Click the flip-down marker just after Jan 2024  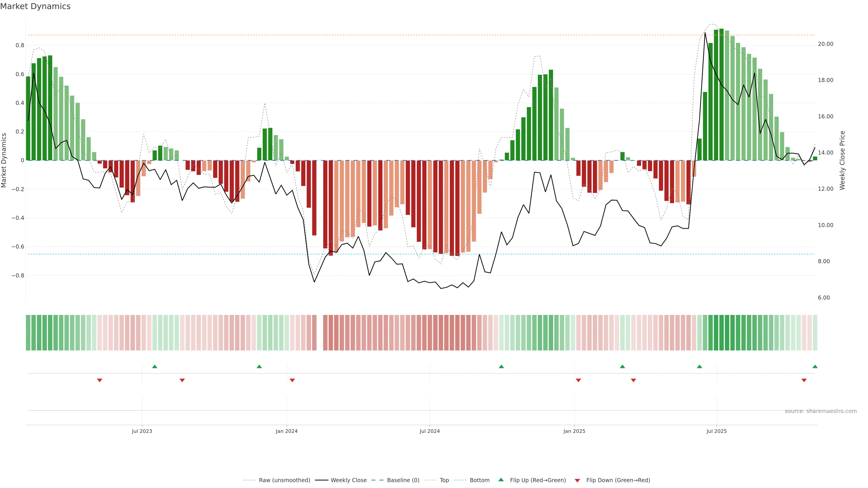(x=292, y=380)
